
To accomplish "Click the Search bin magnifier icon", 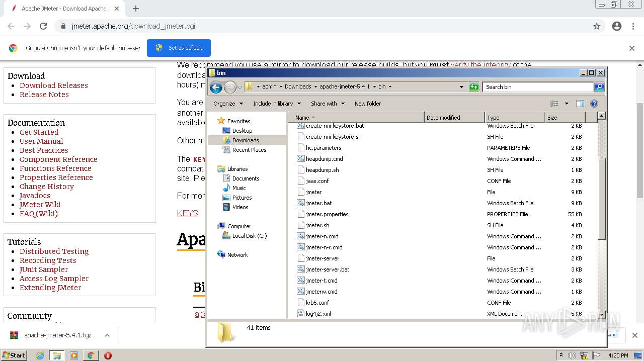I will (599, 87).
